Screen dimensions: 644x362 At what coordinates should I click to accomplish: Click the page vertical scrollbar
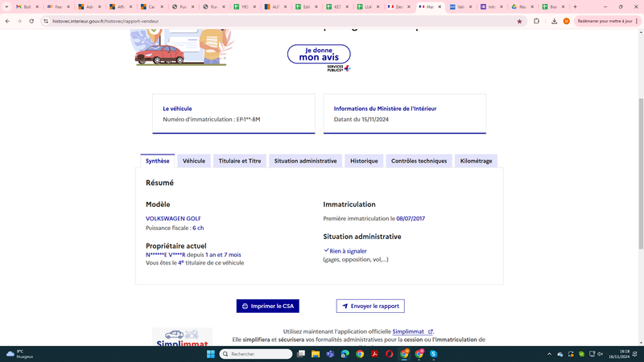coord(641,173)
